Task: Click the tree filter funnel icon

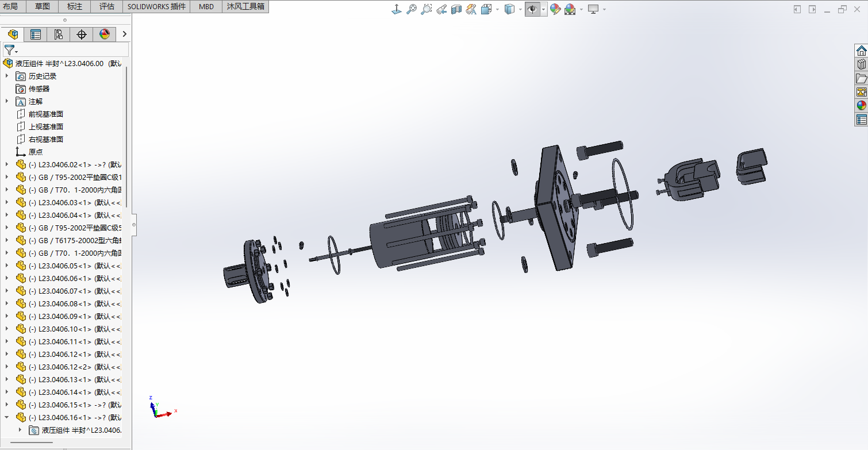Action: tap(10, 50)
